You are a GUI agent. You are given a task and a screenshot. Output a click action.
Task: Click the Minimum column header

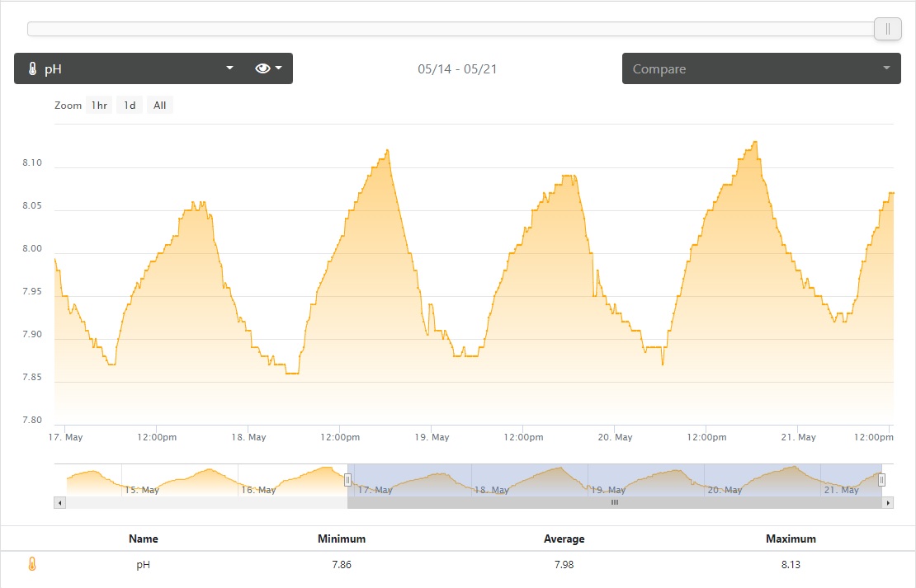coord(341,539)
